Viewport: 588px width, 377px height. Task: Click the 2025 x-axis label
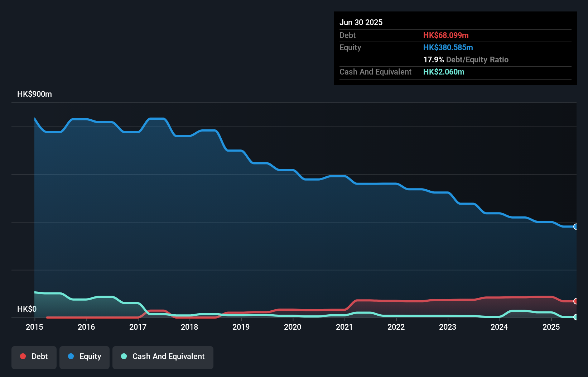[x=551, y=327]
